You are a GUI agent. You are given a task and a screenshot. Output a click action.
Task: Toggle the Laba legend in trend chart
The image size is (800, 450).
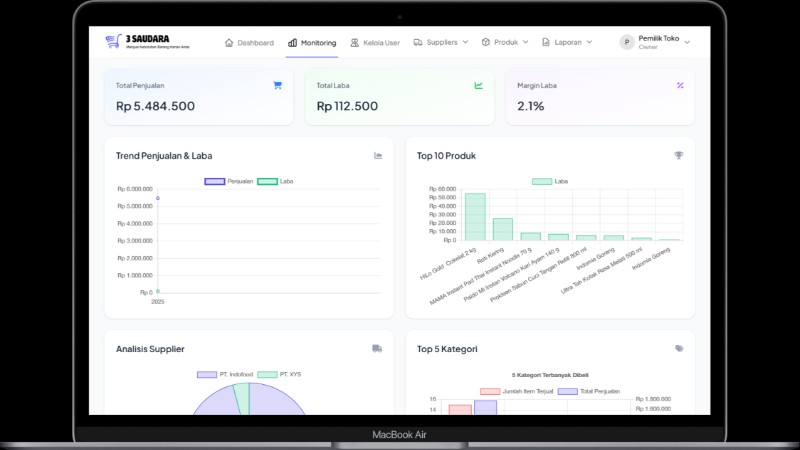pyautogui.click(x=267, y=181)
